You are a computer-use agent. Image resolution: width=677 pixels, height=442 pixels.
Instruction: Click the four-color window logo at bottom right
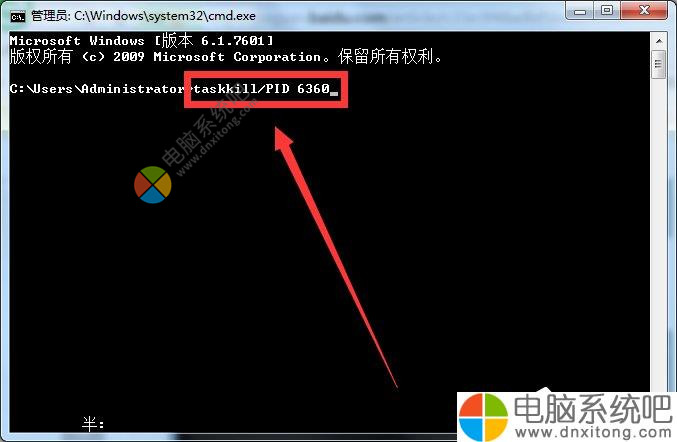tap(483, 417)
